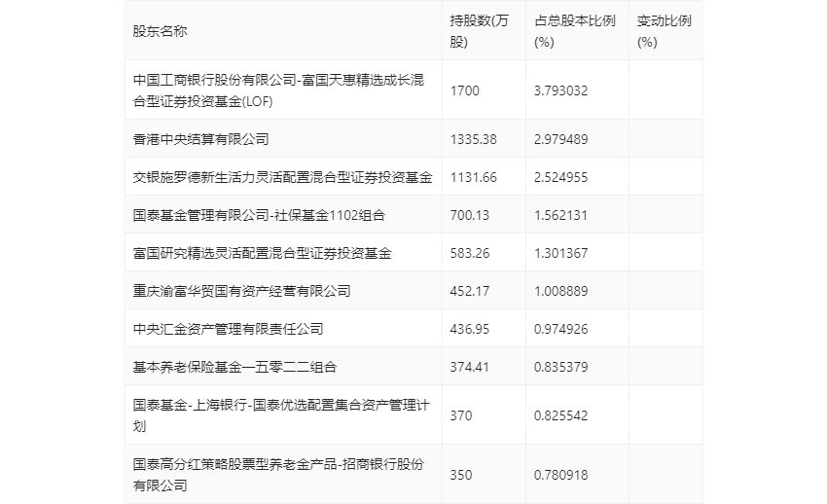Image resolution: width=827 pixels, height=504 pixels.
Task: Select shareholder 国泰高分红策略股票型养老金产品-招商银行股份有限公司
Action: coord(278,475)
